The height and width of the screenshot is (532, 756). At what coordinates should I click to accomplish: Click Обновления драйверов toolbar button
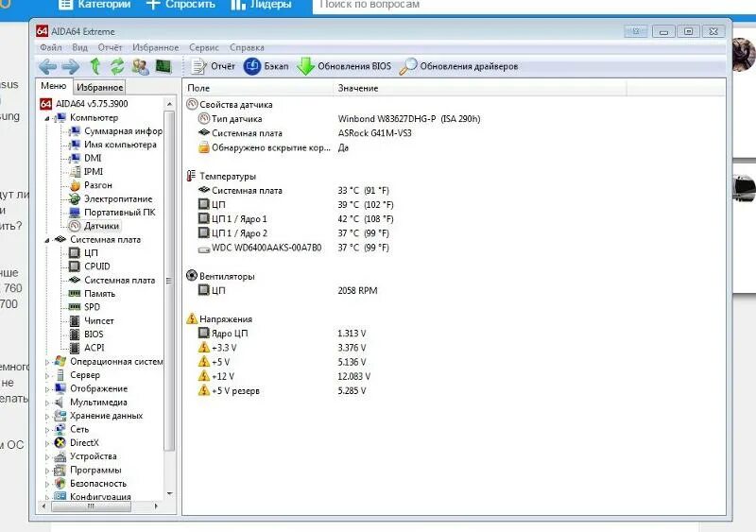tap(458, 66)
